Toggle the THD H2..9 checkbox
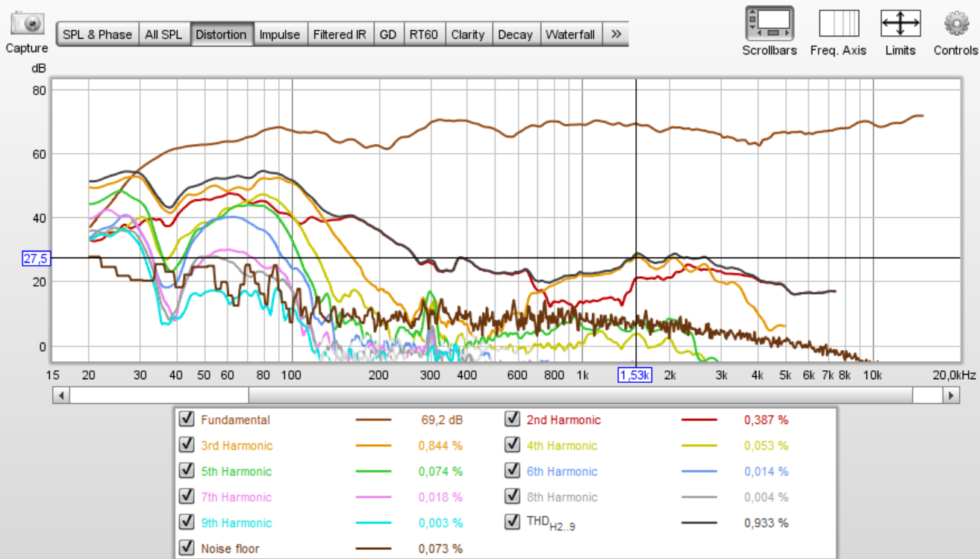Screen dimensions: 980x559 point(512,522)
